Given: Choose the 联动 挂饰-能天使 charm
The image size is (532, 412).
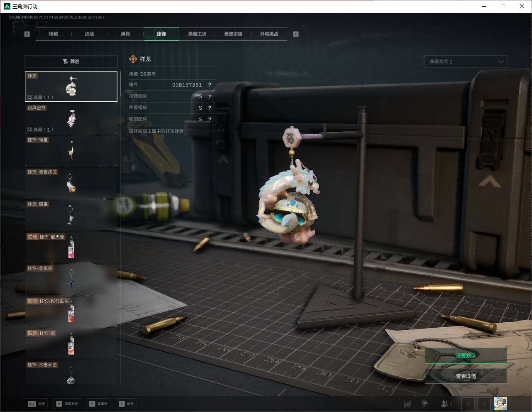Looking at the screenshot, I should pyautogui.click(x=71, y=247).
